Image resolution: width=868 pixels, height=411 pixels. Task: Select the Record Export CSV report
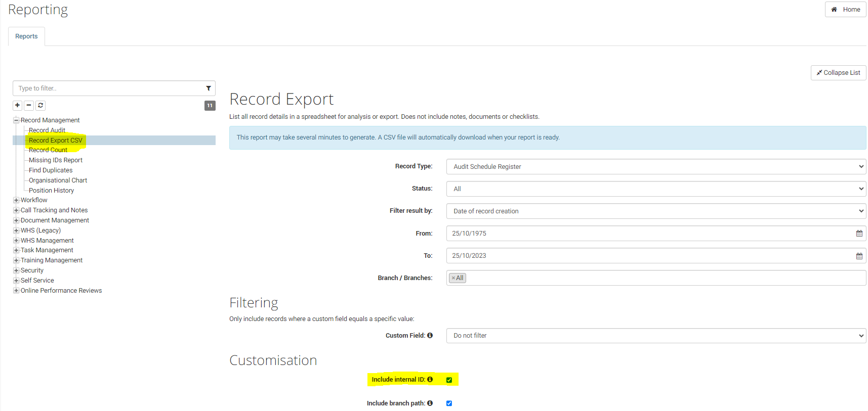tap(55, 141)
